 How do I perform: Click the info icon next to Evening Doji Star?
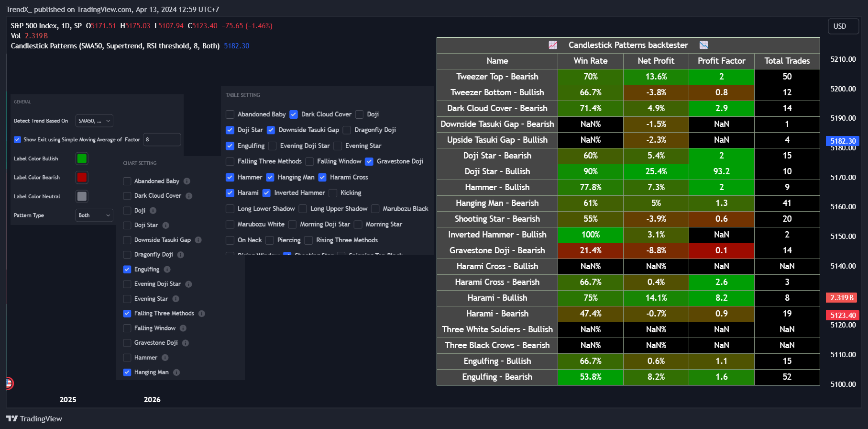click(x=188, y=284)
